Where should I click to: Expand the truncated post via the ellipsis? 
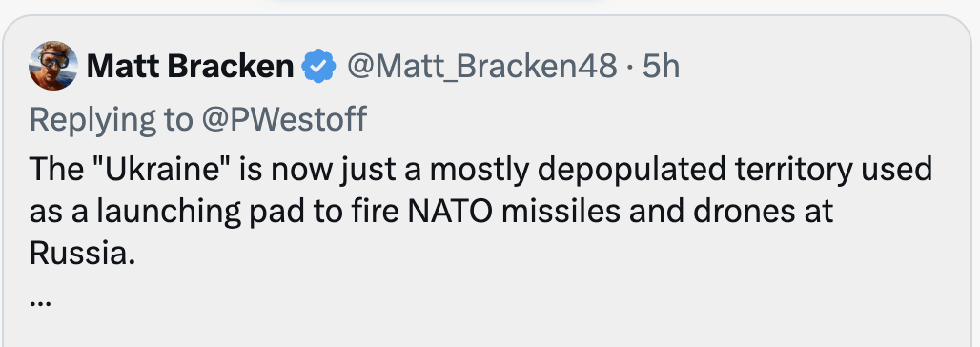(39, 302)
